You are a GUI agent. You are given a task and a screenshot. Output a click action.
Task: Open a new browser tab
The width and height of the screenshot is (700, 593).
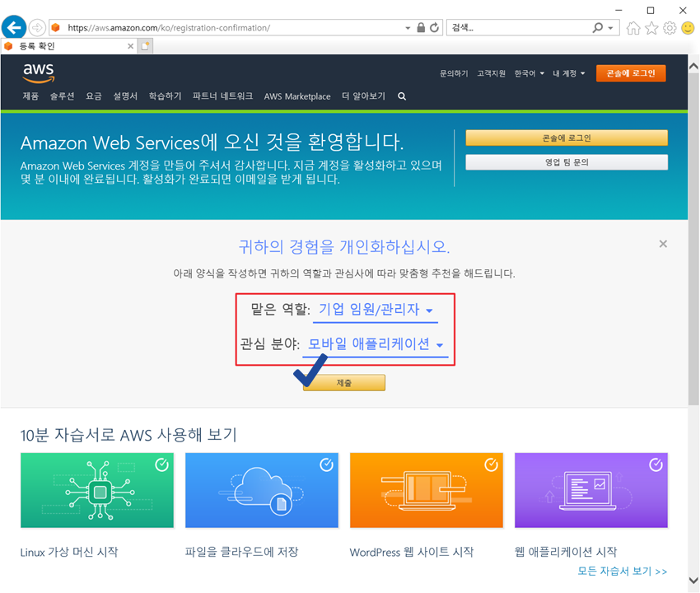[145, 46]
